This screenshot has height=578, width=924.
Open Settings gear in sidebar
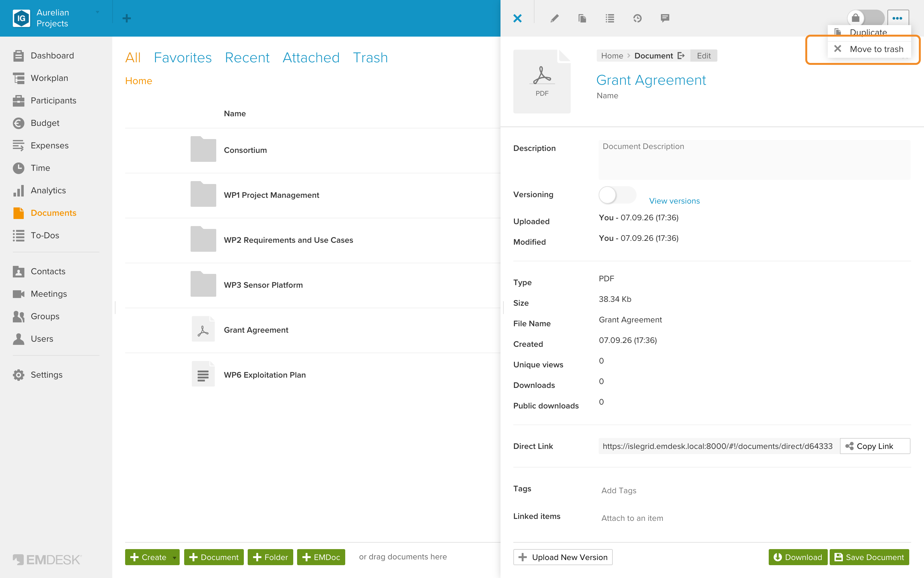pyautogui.click(x=18, y=375)
